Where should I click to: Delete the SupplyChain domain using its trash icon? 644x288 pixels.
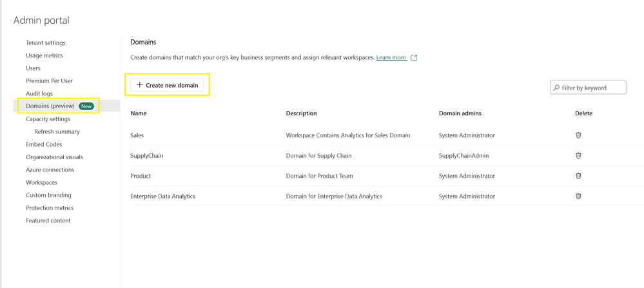pyautogui.click(x=578, y=155)
